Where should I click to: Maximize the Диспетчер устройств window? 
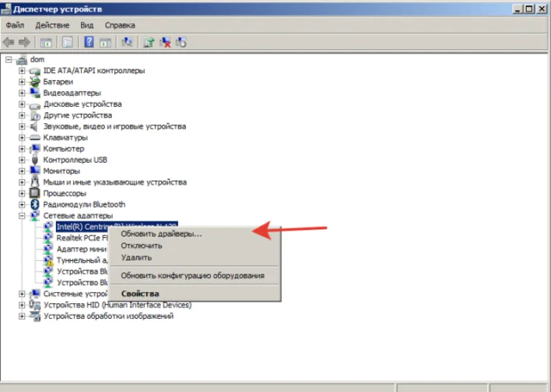pos(529,9)
